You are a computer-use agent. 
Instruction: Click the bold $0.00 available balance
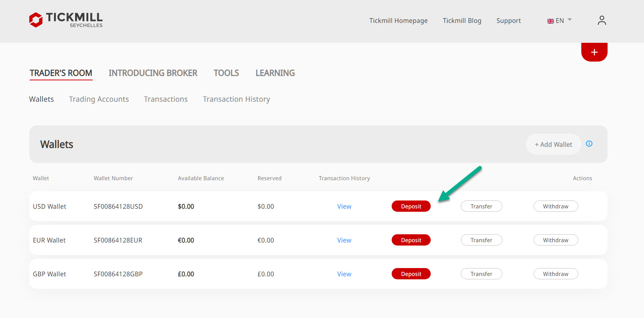click(x=186, y=206)
